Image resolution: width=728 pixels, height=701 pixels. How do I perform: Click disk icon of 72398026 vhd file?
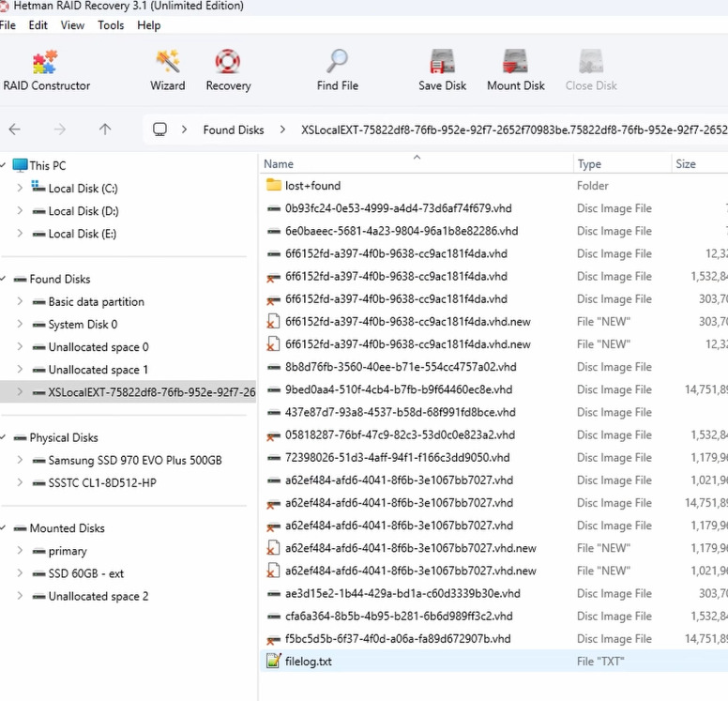point(274,458)
